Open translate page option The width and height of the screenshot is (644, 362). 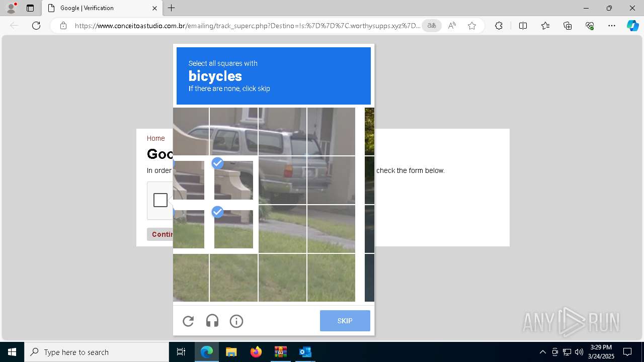pyautogui.click(x=432, y=26)
